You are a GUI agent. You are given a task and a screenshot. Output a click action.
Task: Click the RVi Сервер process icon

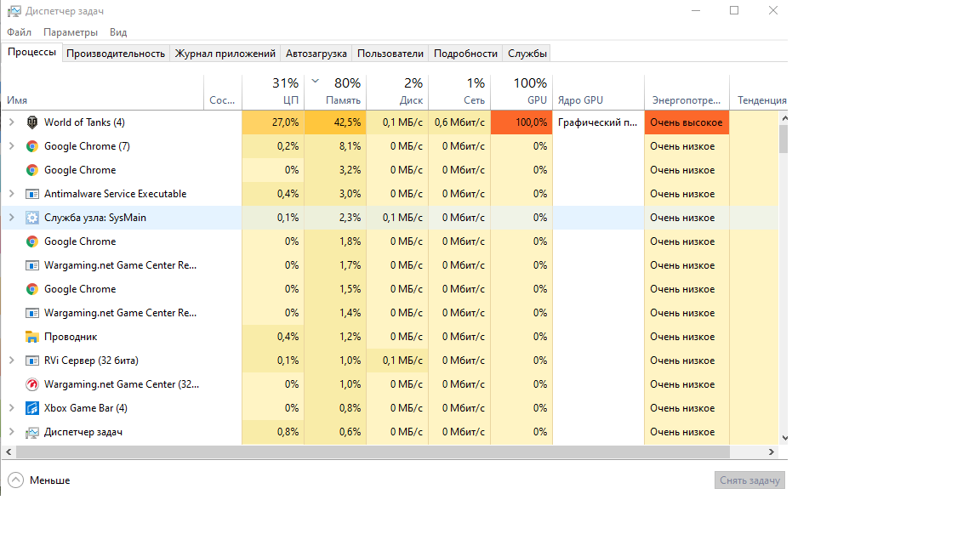click(x=32, y=361)
